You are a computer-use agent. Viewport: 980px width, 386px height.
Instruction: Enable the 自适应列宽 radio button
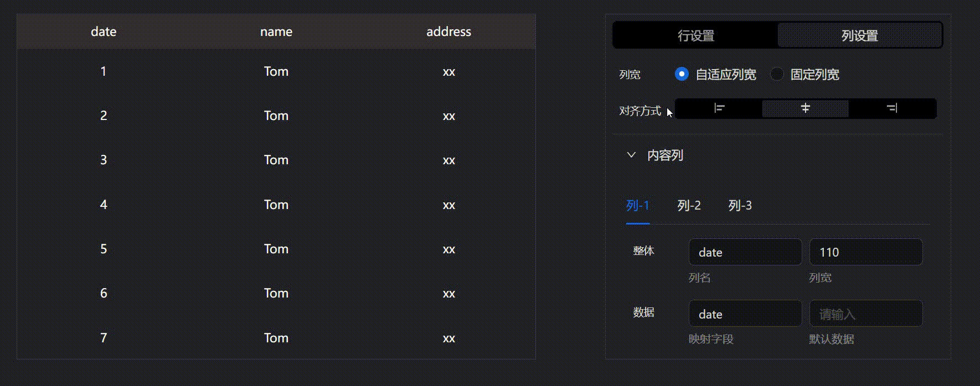(x=682, y=74)
